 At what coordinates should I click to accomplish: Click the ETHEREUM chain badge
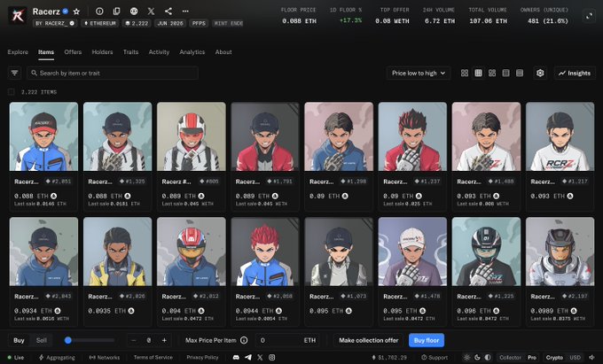point(100,23)
